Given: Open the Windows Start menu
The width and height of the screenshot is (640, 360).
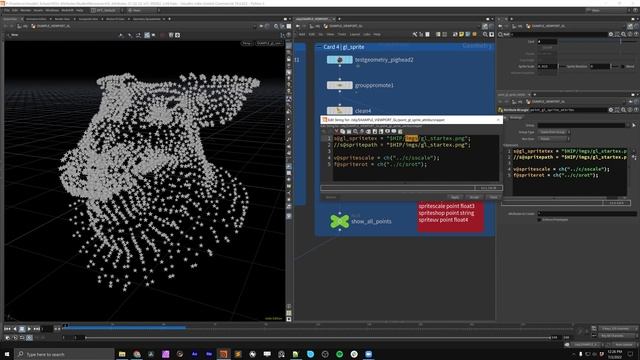Looking at the screenshot, I should point(7,354).
